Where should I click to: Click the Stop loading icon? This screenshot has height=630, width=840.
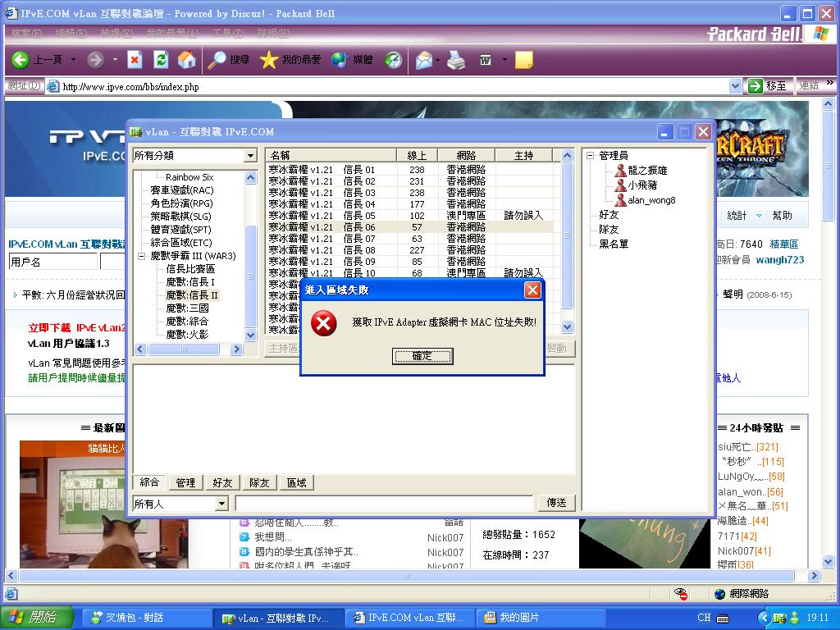(x=135, y=60)
